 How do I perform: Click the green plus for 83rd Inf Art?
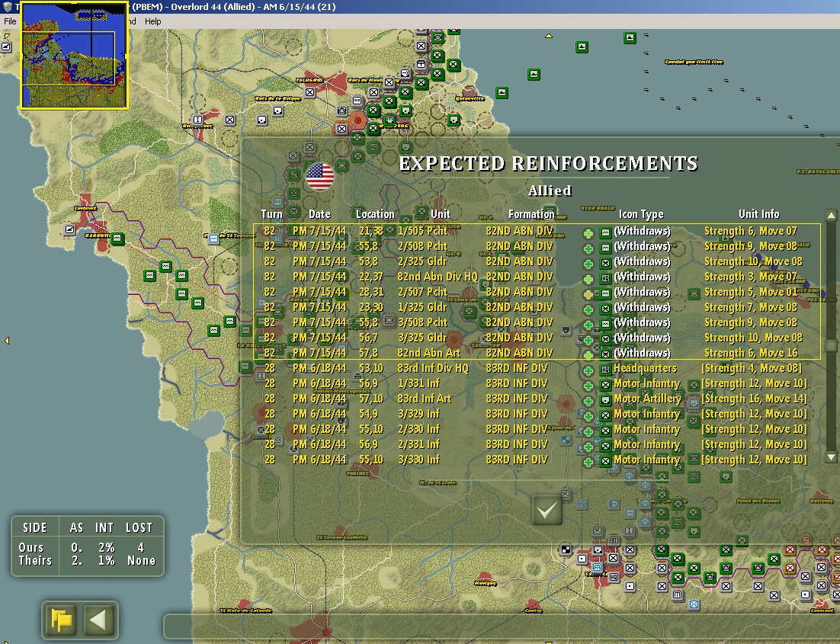(x=588, y=402)
